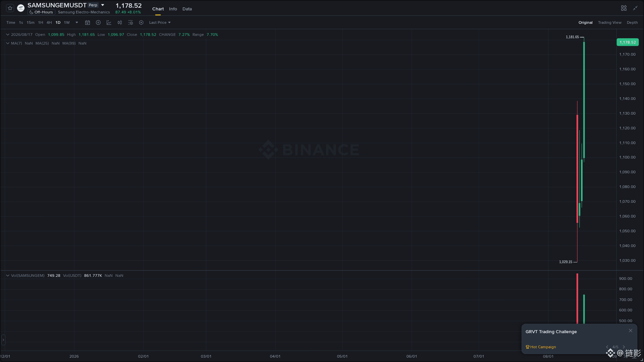Collapse the OHLC info row chevron
Image resolution: width=644 pixels, height=362 pixels.
pyautogui.click(x=8, y=35)
